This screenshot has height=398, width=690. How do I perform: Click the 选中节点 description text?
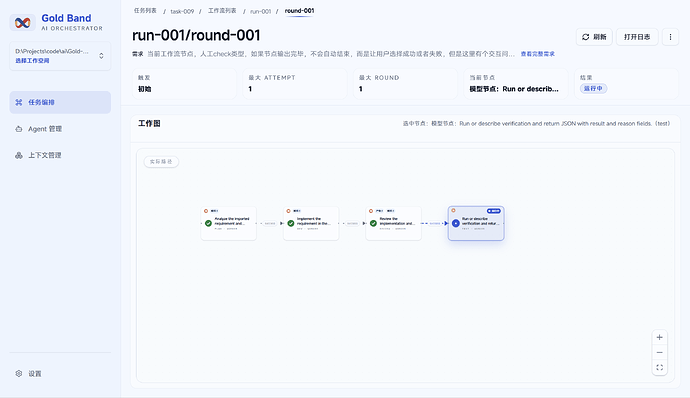[536, 124]
